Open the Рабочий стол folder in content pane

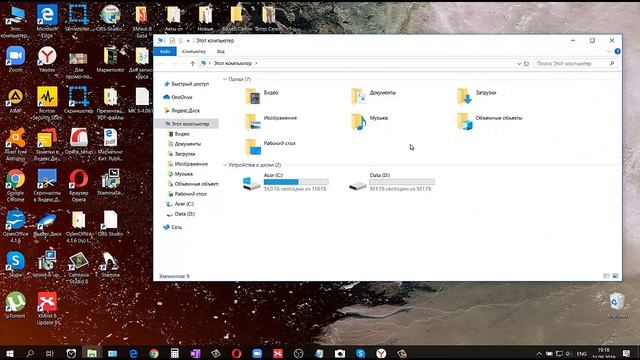coord(270,147)
